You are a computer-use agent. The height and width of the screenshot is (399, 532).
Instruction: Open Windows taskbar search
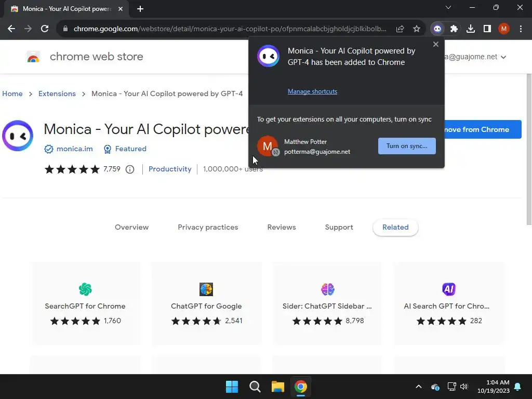(x=255, y=387)
